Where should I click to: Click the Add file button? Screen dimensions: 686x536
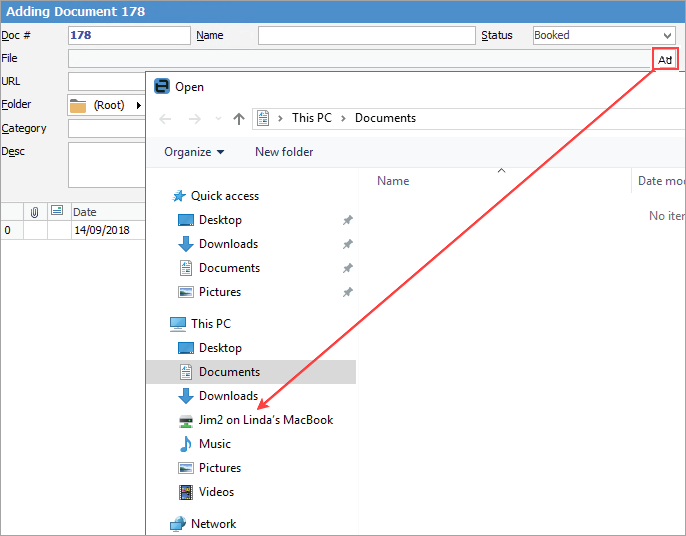pos(665,59)
